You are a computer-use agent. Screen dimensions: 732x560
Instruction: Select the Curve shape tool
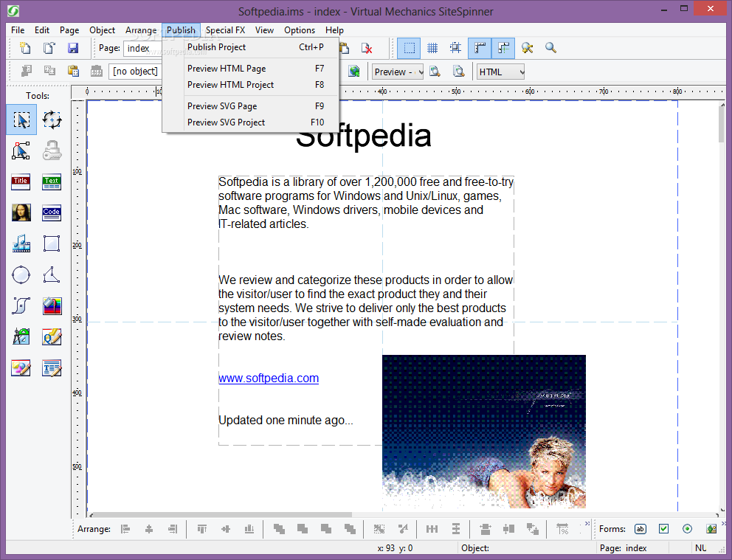[x=21, y=305]
